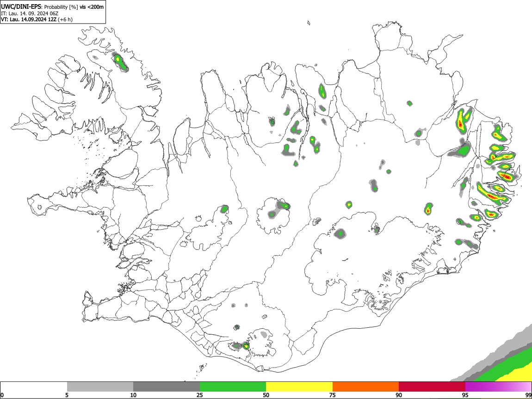Click the yellow 50–75 legend swatch
Screen dimensions: 532x399
[299, 387]
